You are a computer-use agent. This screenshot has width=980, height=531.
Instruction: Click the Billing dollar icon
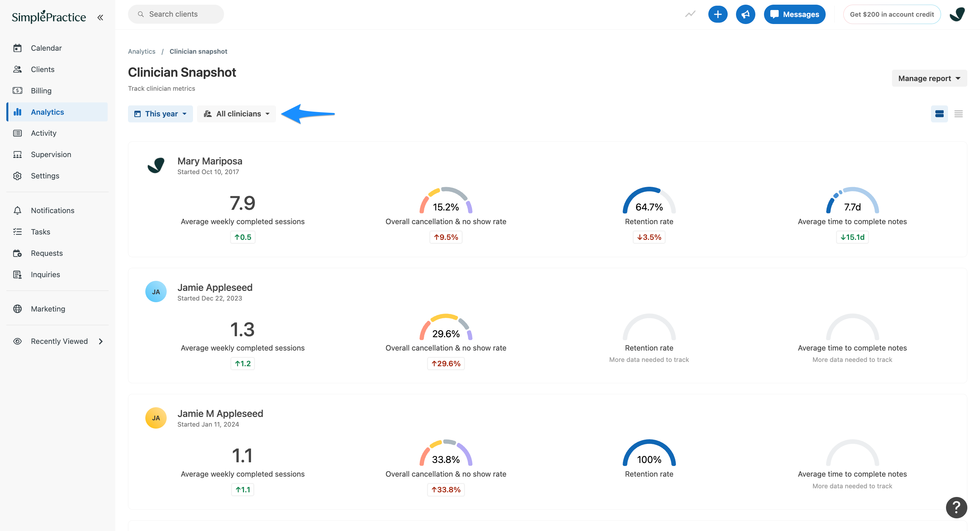coord(17,91)
